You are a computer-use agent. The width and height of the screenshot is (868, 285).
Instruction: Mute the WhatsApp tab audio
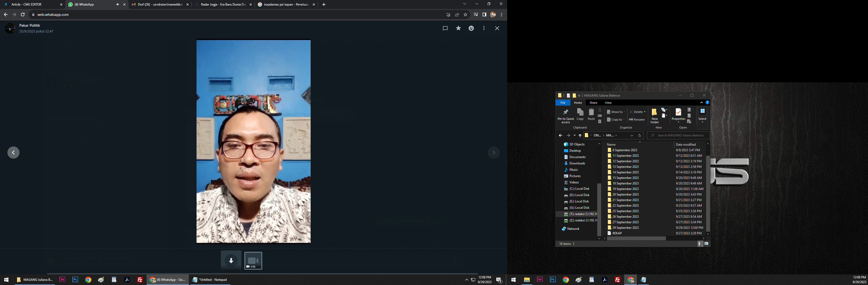tap(118, 4)
